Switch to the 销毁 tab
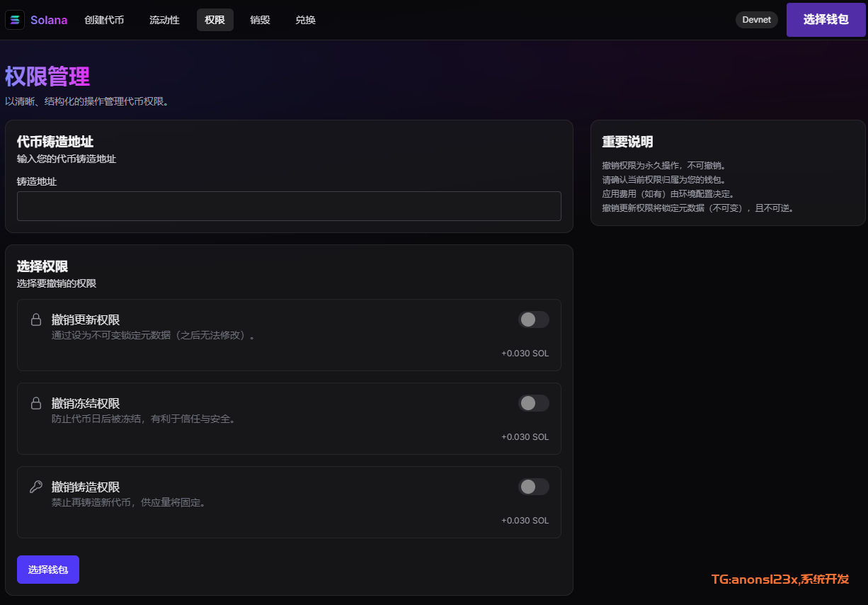Image resolution: width=868 pixels, height=605 pixels. (x=260, y=20)
